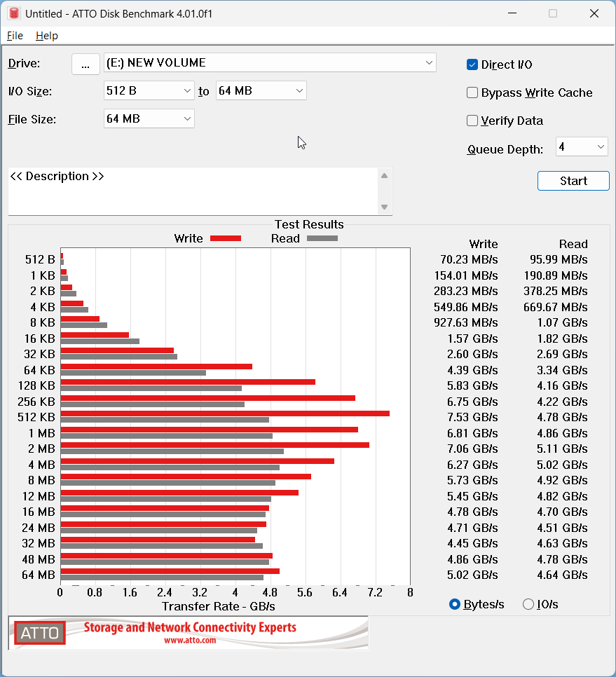The width and height of the screenshot is (616, 677).
Task: Enable Bypass Write Cache checkbox
Action: click(x=472, y=93)
